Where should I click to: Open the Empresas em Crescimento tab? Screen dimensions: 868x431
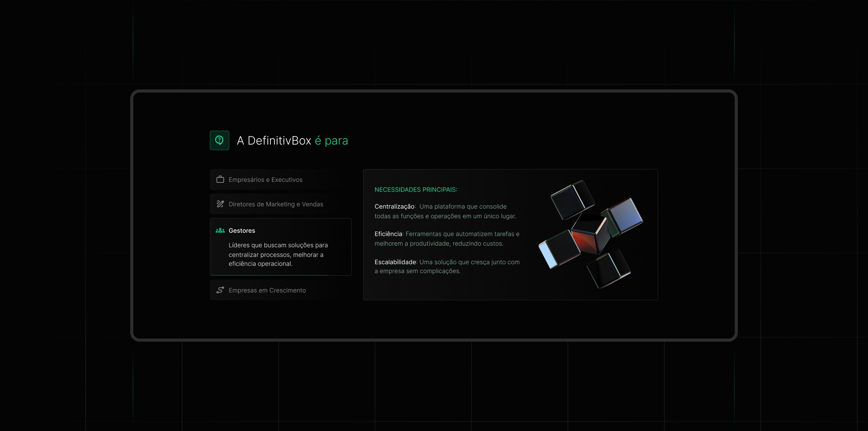(267, 290)
